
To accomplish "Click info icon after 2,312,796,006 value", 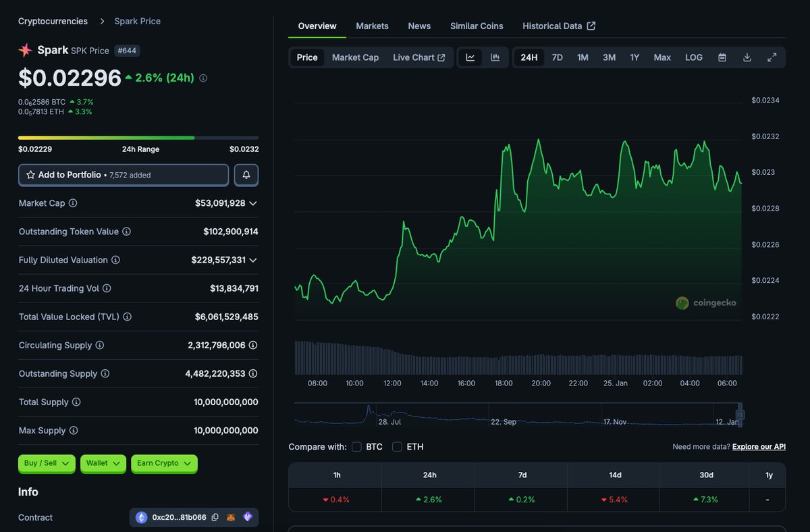I will (x=253, y=345).
